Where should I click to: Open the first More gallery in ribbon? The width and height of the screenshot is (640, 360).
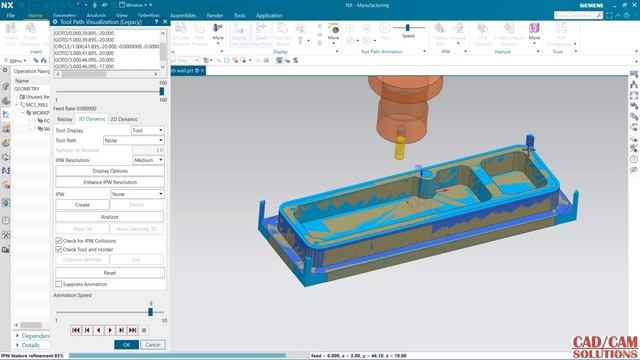(218, 33)
